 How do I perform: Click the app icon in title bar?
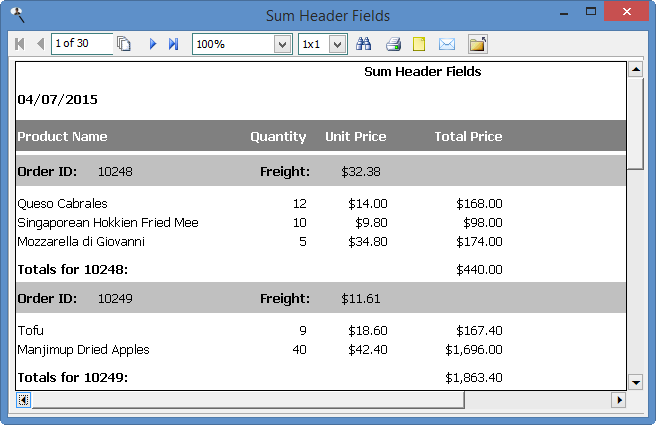pyautogui.click(x=16, y=15)
